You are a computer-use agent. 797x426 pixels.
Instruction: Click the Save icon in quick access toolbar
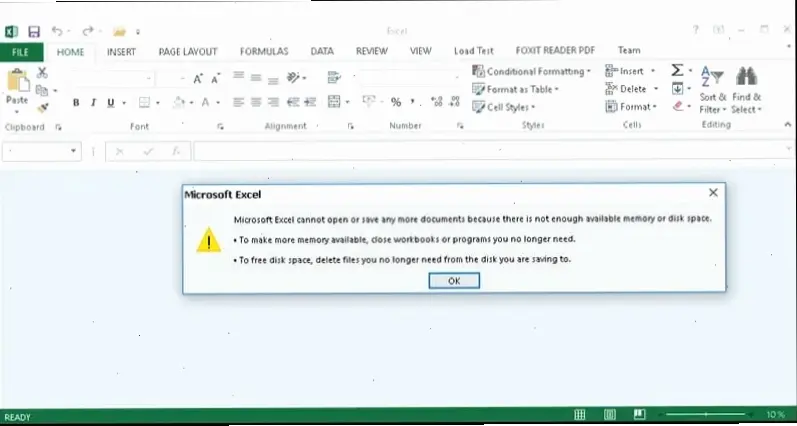[34, 32]
